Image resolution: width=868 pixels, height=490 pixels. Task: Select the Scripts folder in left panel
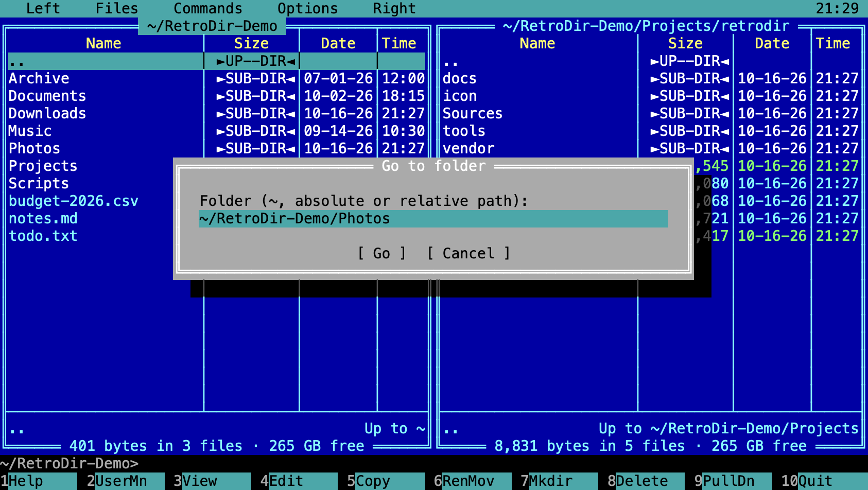pyautogui.click(x=91, y=184)
